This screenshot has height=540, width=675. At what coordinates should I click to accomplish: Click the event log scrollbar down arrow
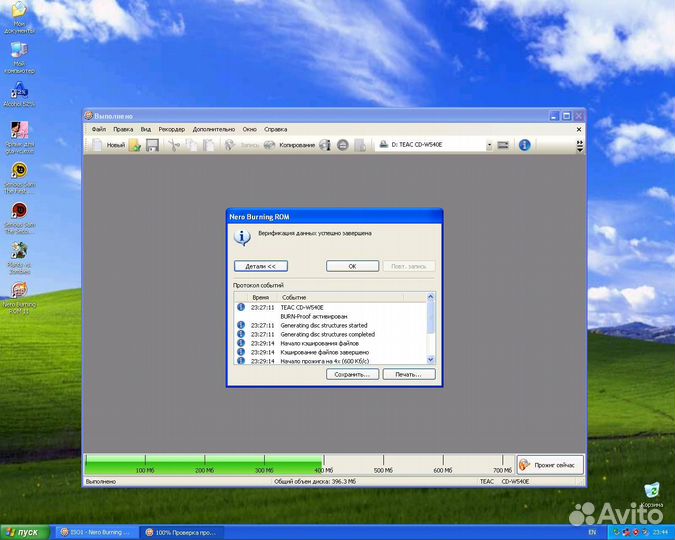pos(431,359)
